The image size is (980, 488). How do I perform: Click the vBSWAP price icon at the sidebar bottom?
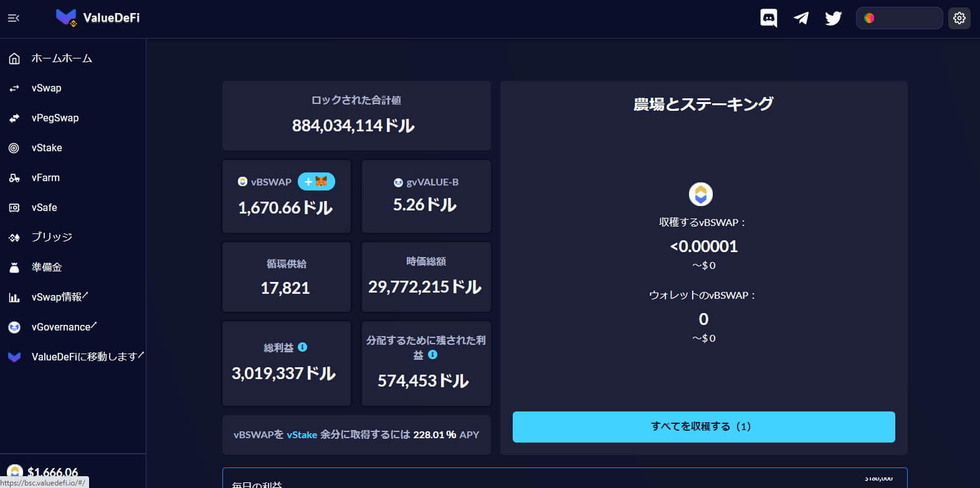(x=15, y=472)
